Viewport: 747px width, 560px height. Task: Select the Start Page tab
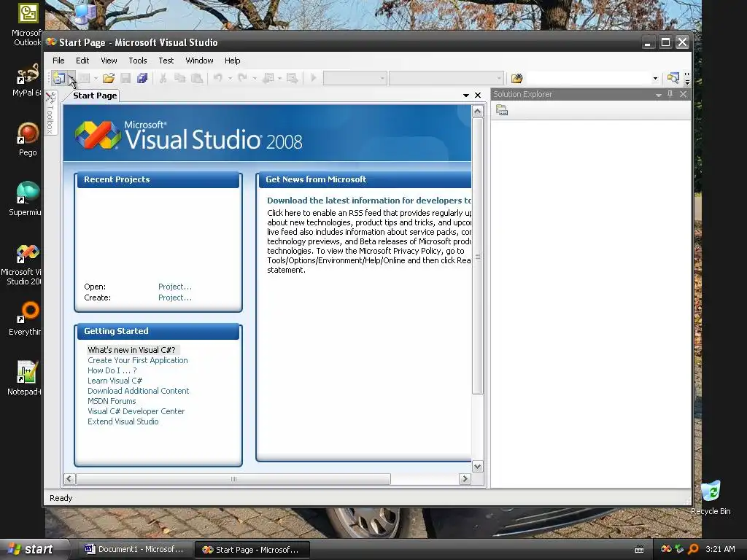[95, 96]
